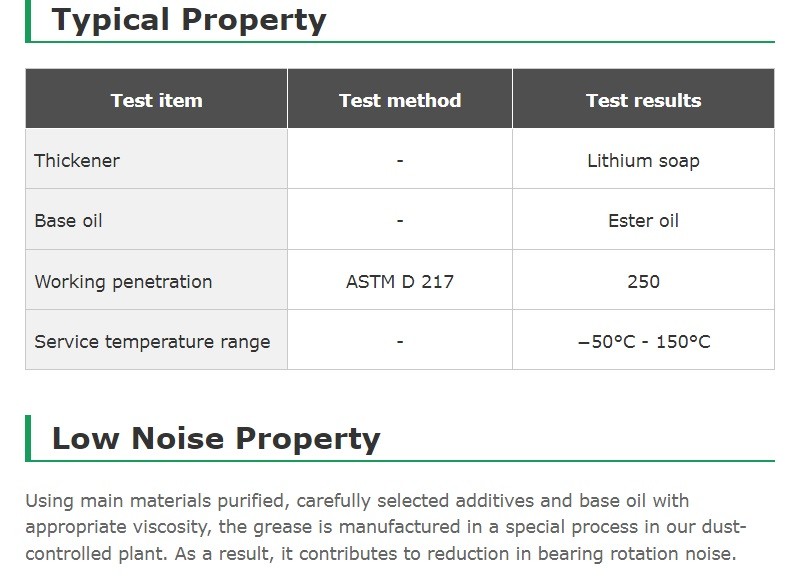
Task: Click the Base oil row label
Action: click(68, 220)
